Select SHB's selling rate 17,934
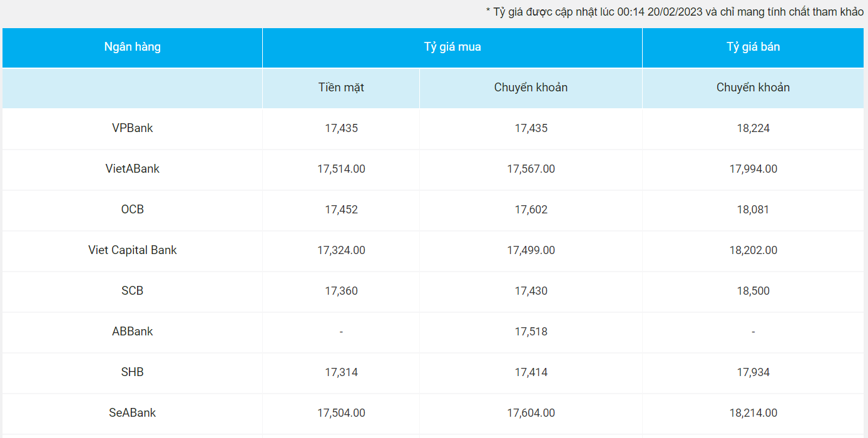Image resolution: width=868 pixels, height=438 pixels. (753, 372)
